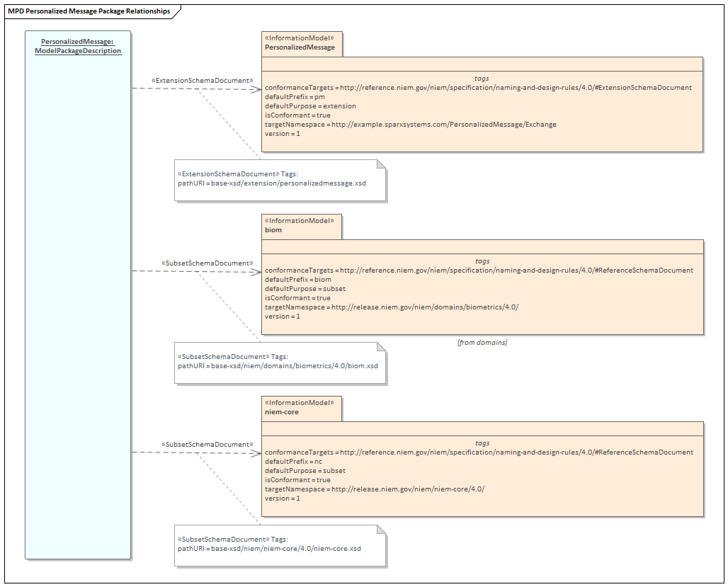Click the diagram frame title label
This screenshot has width=728, height=587.
pyautogui.click(x=89, y=11)
